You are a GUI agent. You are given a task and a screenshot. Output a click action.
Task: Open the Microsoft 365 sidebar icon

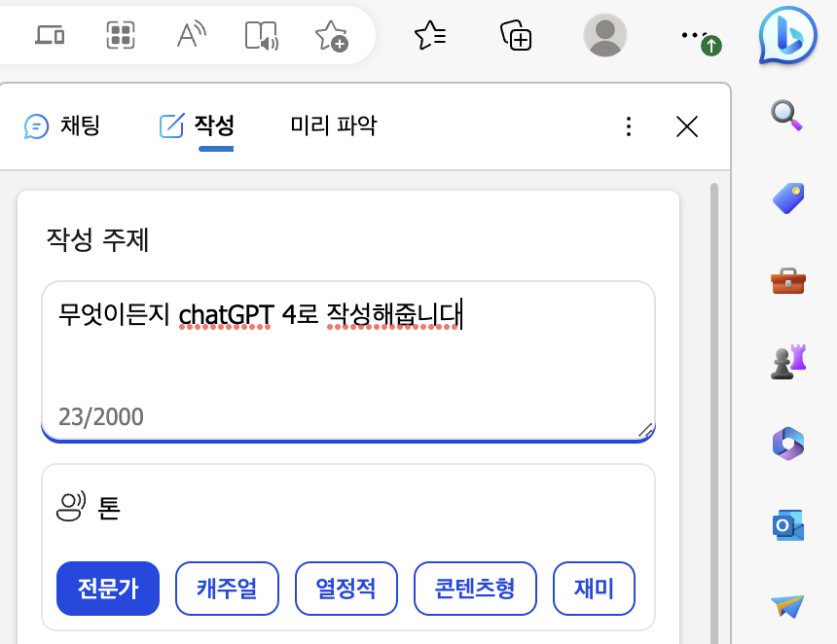point(788,444)
